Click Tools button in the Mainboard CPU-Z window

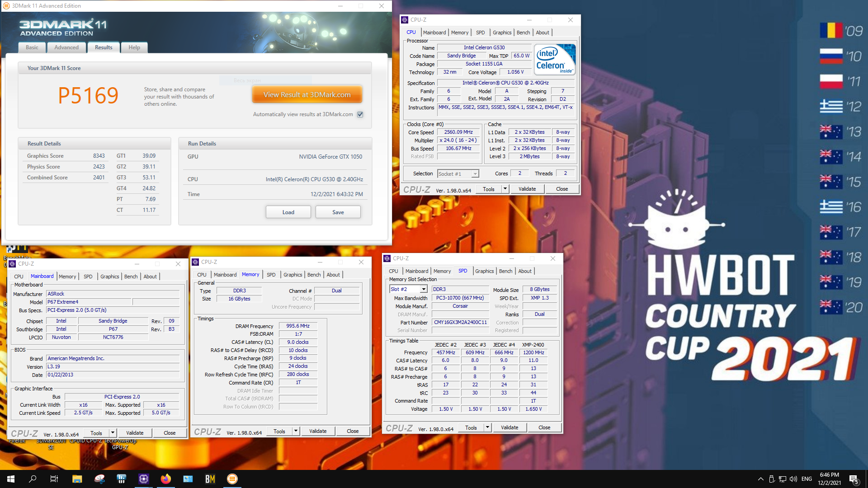click(x=96, y=433)
